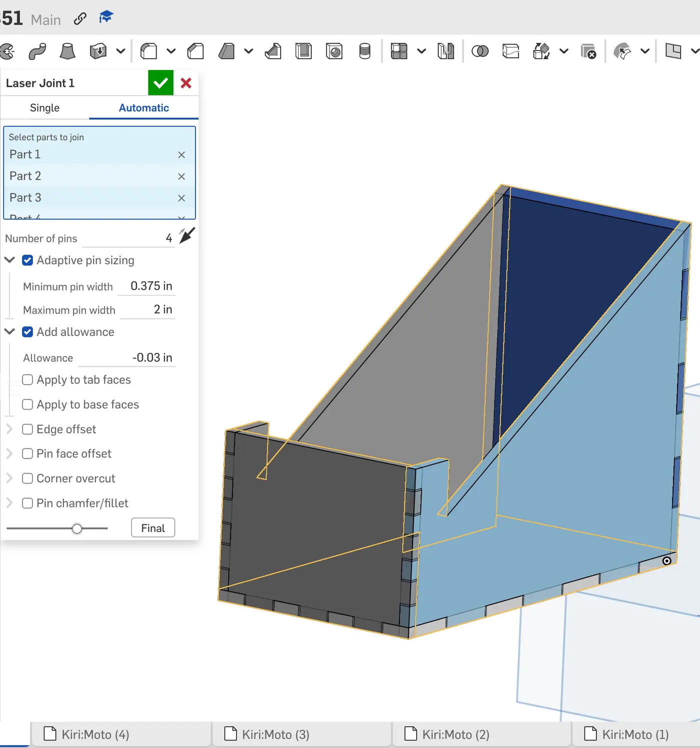The height and width of the screenshot is (748, 700).
Task: Enable Apply to tab faces
Action: click(x=27, y=380)
